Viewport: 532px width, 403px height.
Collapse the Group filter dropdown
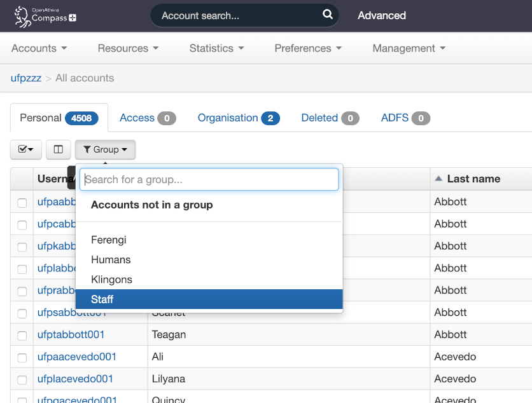pyautogui.click(x=105, y=149)
